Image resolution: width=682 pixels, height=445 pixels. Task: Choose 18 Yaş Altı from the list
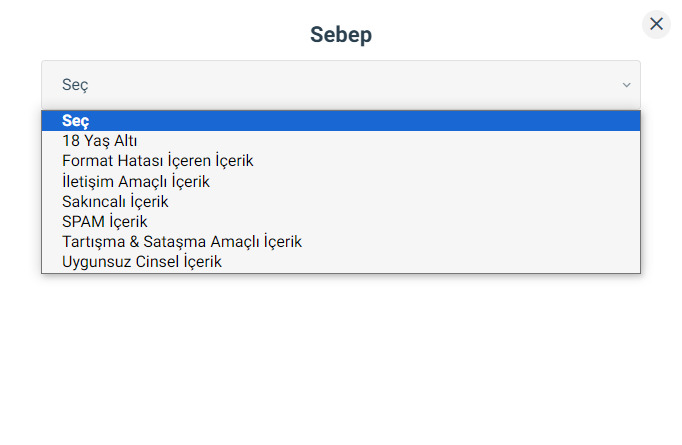pyautogui.click(x=341, y=141)
